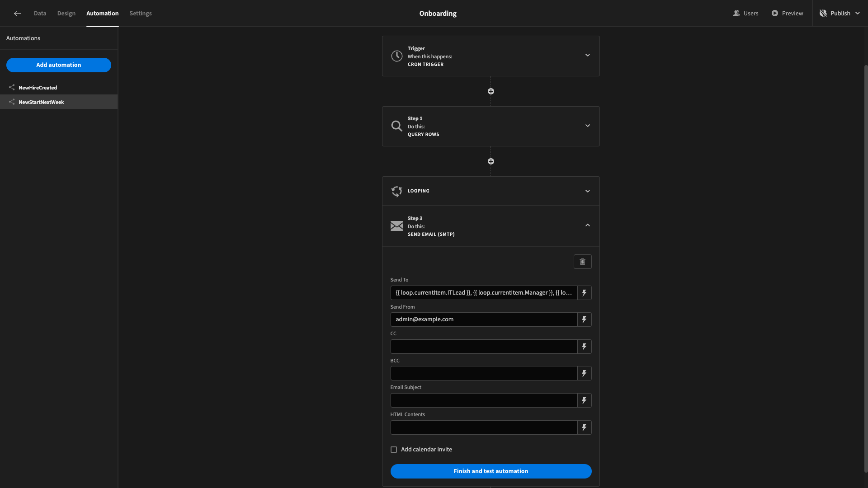
Task: Click the Add automation button
Action: pyautogui.click(x=58, y=65)
